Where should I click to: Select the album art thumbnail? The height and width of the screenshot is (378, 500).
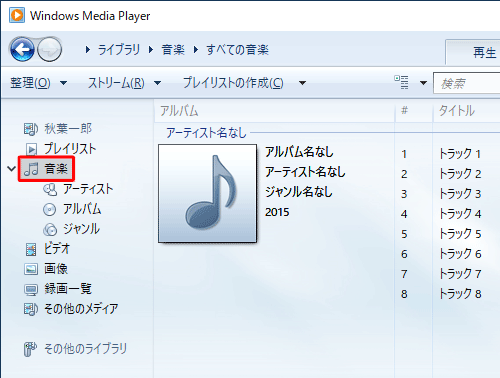[207, 193]
